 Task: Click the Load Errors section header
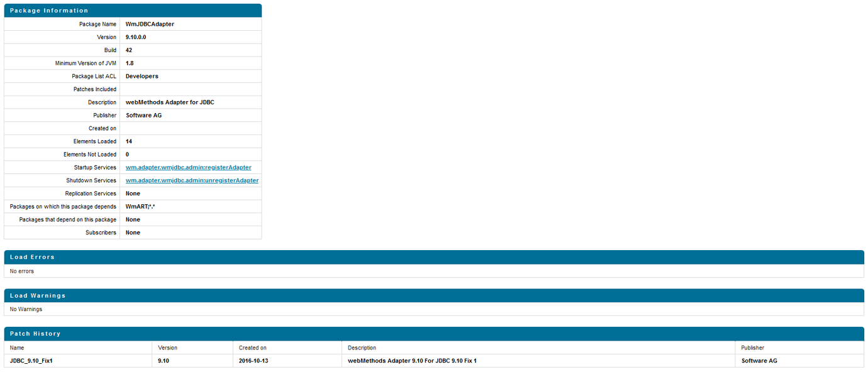pyautogui.click(x=434, y=257)
